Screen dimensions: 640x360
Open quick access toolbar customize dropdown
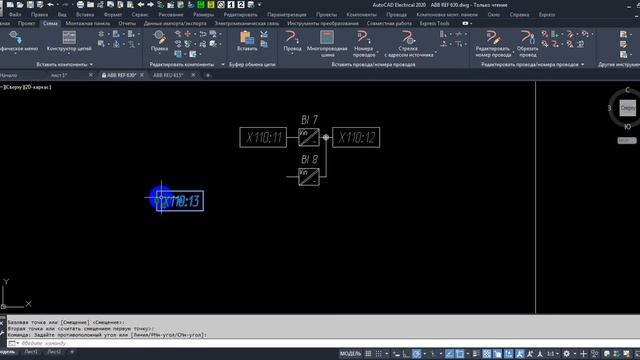point(260,5)
